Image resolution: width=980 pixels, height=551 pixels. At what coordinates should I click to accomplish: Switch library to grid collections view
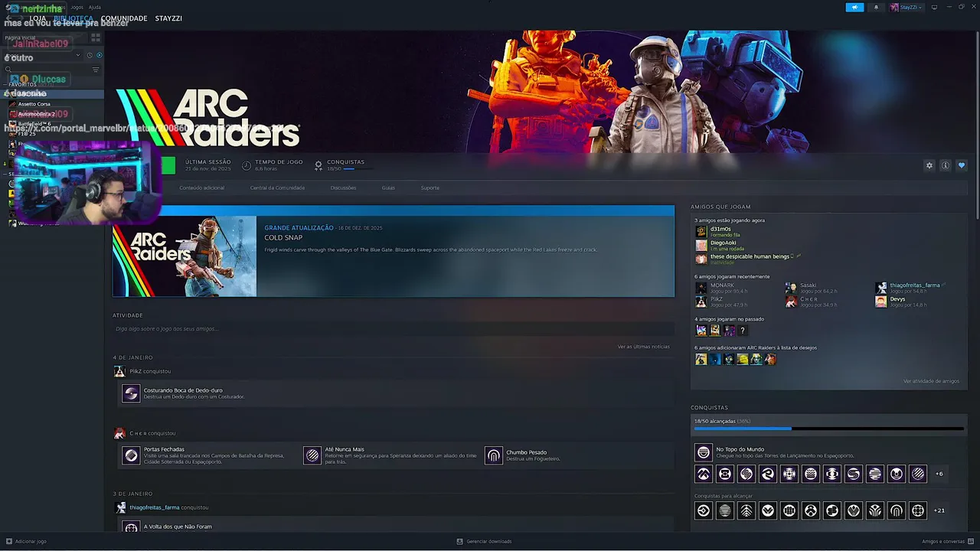(96, 37)
